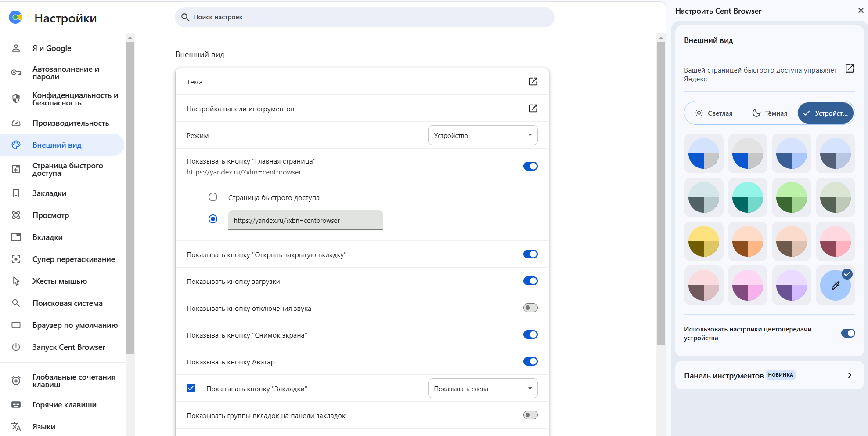Click the Поиск настроек search field
This screenshot has height=436, width=868.
pyautogui.click(x=364, y=17)
